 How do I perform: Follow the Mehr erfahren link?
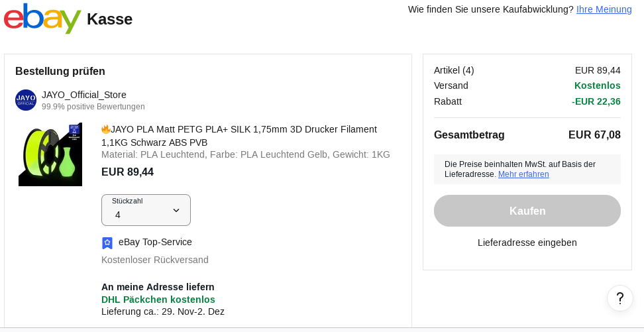click(x=523, y=174)
